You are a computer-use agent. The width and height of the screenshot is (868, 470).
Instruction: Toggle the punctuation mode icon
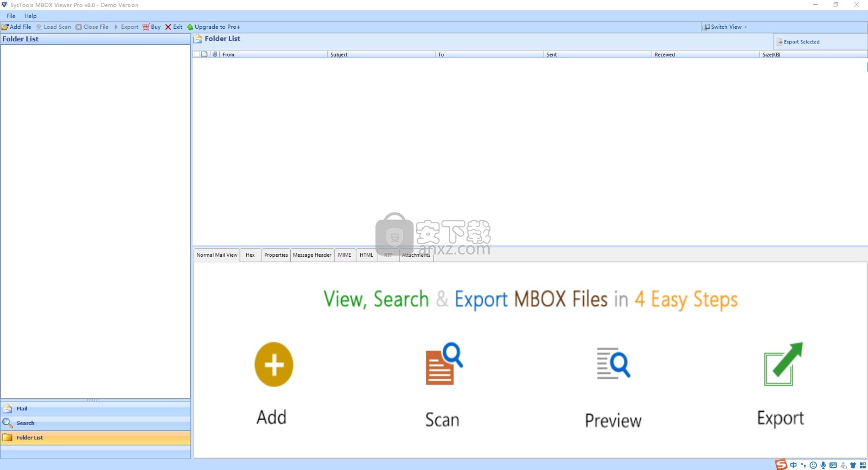click(x=803, y=465)
